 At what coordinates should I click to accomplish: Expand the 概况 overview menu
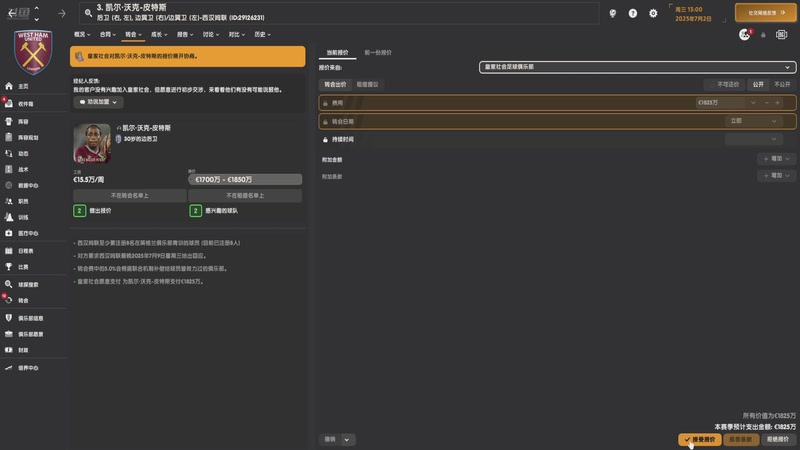click(82, 35)
